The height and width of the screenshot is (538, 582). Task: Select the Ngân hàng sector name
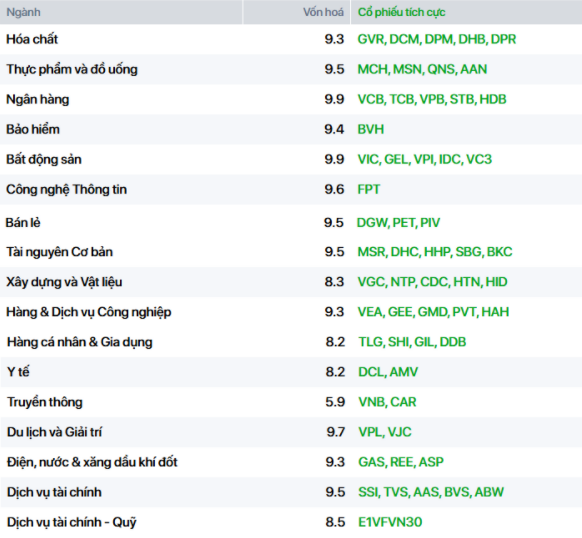click(37, 100)
